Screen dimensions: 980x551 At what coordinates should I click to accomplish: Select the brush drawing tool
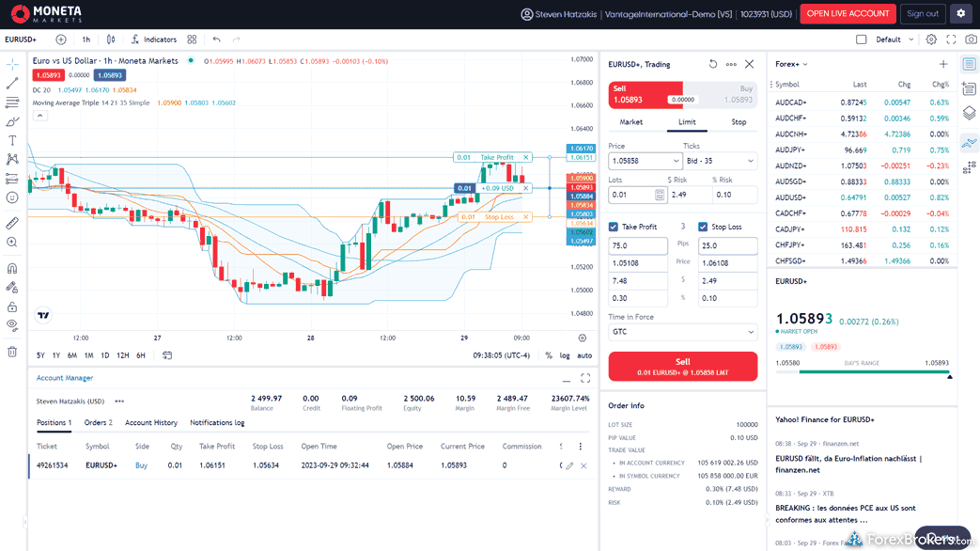pos(12,121)
